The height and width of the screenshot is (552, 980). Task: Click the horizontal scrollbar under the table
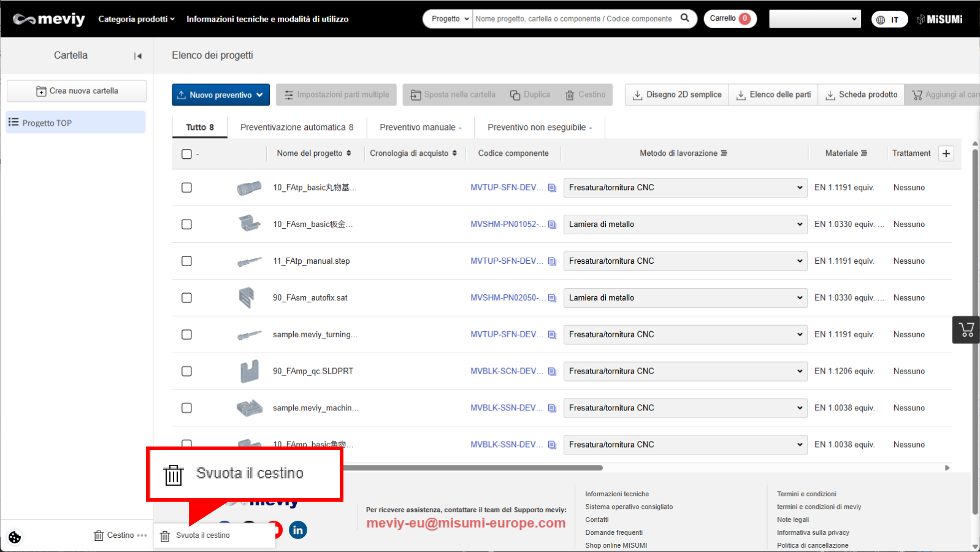click(x=472, y=468)
